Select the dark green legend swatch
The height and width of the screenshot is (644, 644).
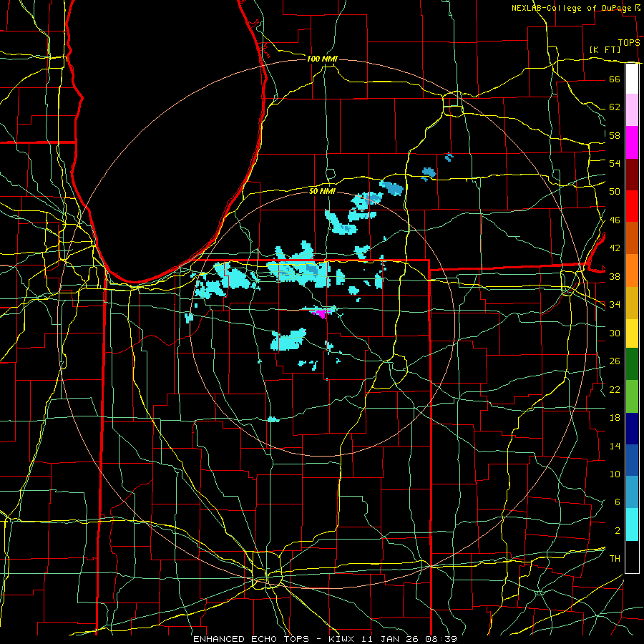pos(632,364)
